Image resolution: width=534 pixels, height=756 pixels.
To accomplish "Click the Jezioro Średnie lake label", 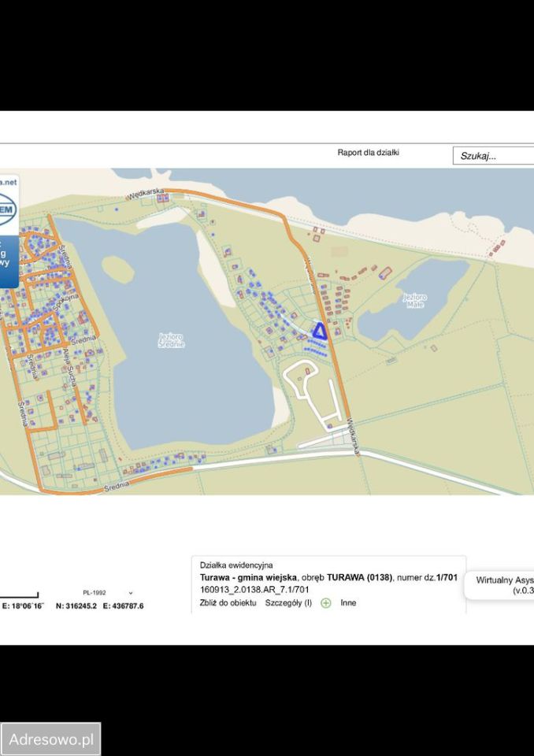I will pos(171,339).
